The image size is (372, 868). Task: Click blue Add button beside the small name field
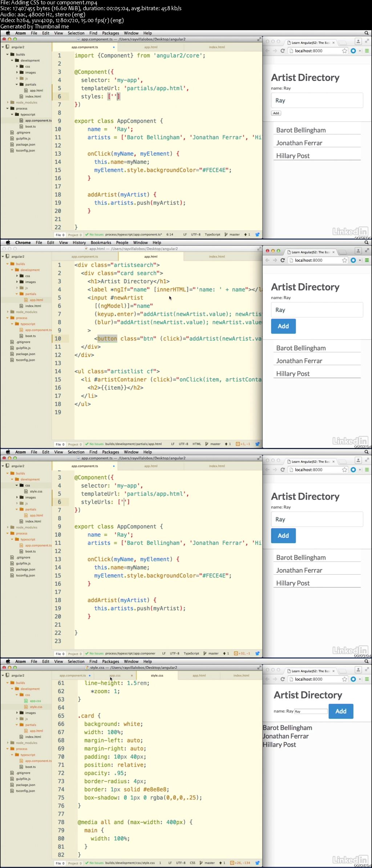click(x=341, y=711)
